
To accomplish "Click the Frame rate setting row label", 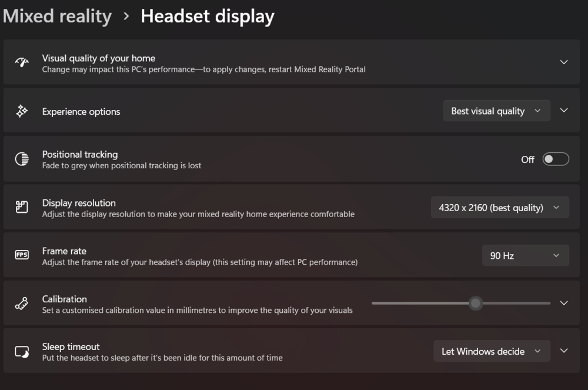I will coord(64,251).
